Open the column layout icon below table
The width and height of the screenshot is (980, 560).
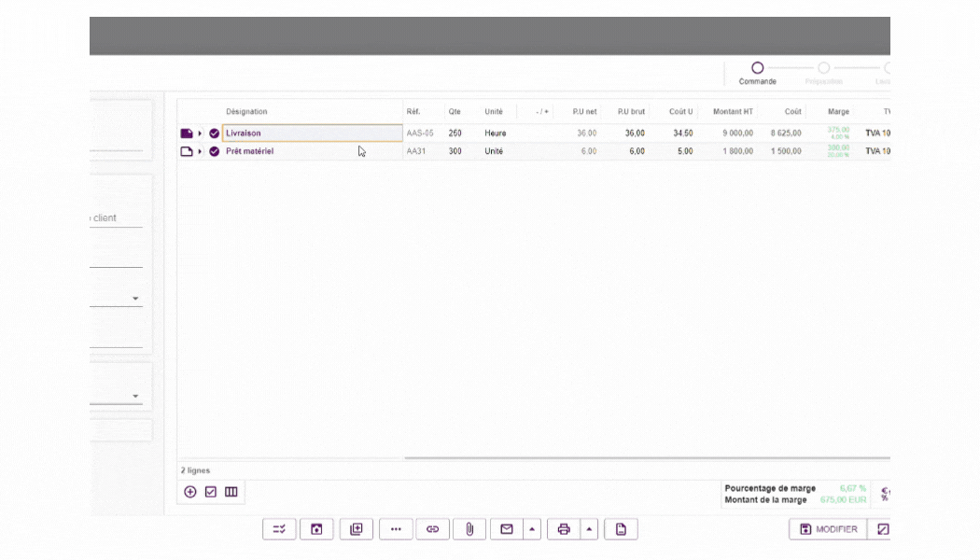coord(231,492)
